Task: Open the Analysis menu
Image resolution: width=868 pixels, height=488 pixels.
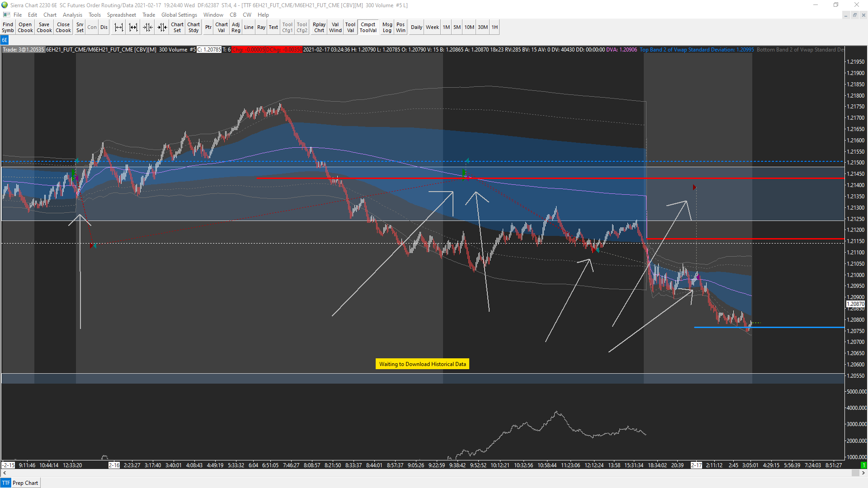Action: pyautogui.click(x=72, y=15)
